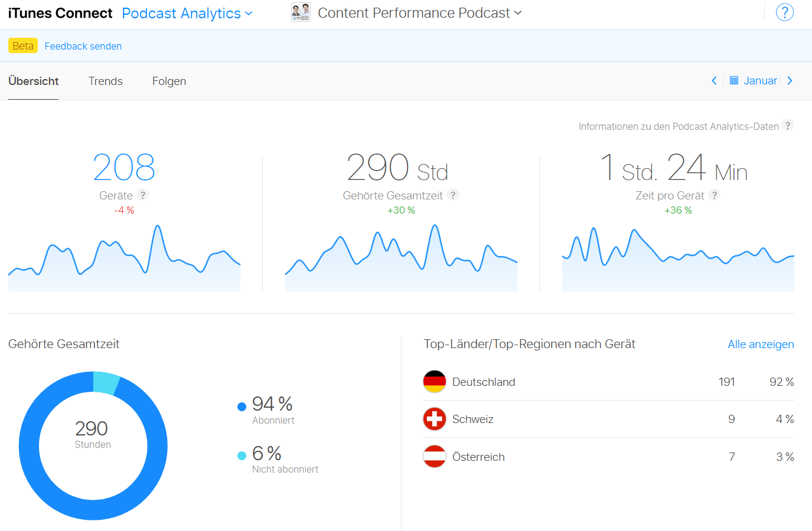
Task: Click help icon next to Zeit pro Gerät
Action: 715,195
